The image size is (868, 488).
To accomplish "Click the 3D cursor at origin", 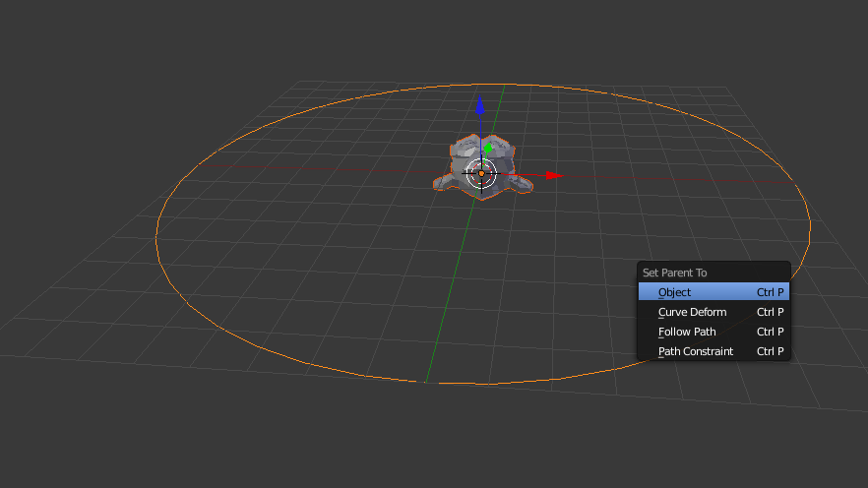I will point(481,174).
